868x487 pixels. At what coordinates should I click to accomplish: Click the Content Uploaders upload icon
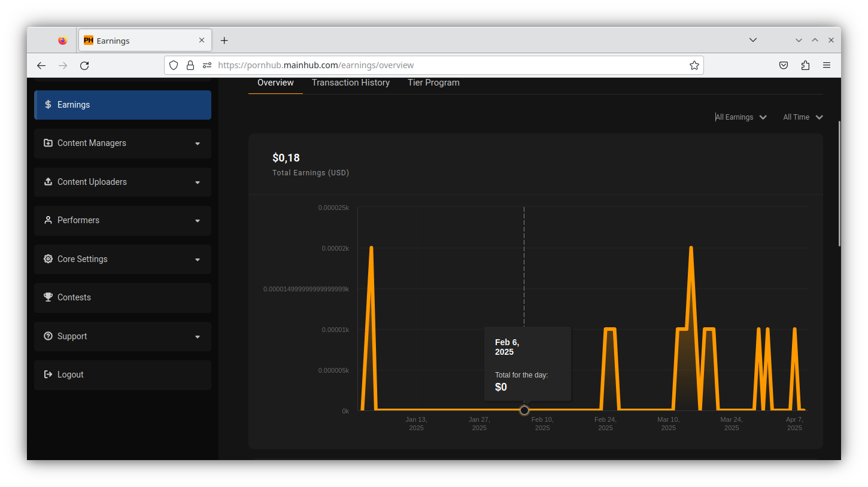(48, 182)
